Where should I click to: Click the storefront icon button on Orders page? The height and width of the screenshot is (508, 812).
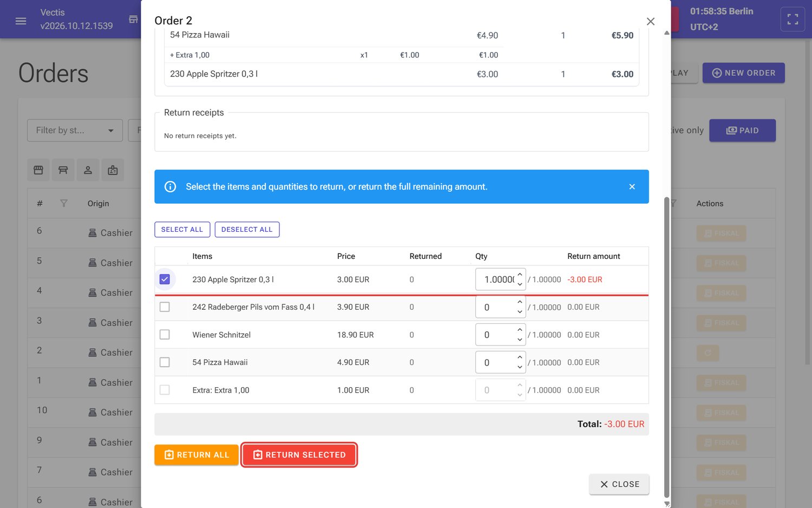[38, 170]
